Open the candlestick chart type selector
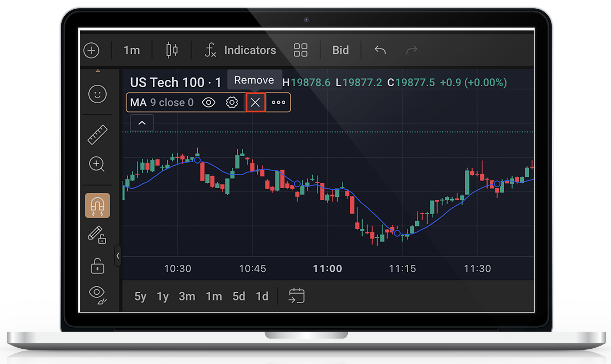Viewport: 611px width, 364px height. [x=172, y=50]
